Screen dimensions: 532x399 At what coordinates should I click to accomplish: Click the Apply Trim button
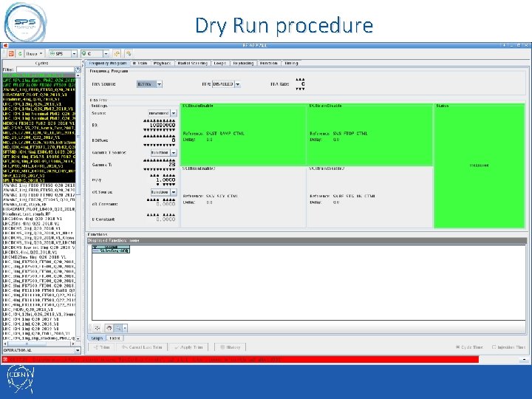coord(188,347)
